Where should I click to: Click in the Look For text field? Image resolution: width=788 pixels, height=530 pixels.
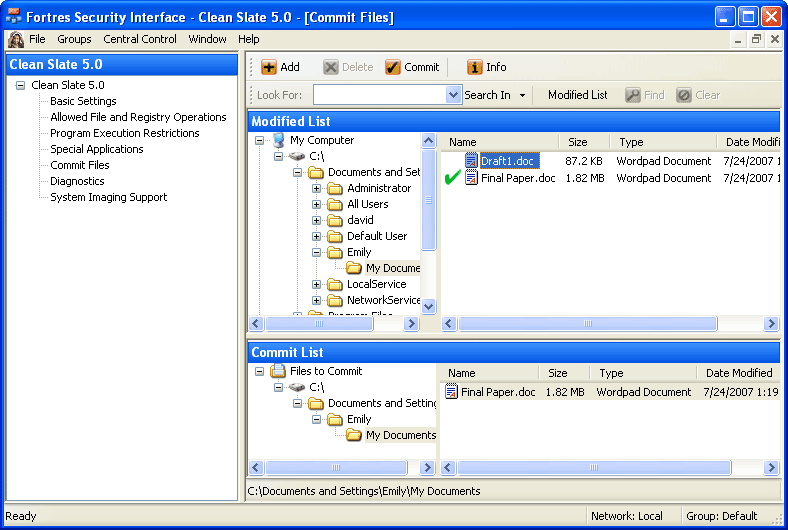point(380,94)
